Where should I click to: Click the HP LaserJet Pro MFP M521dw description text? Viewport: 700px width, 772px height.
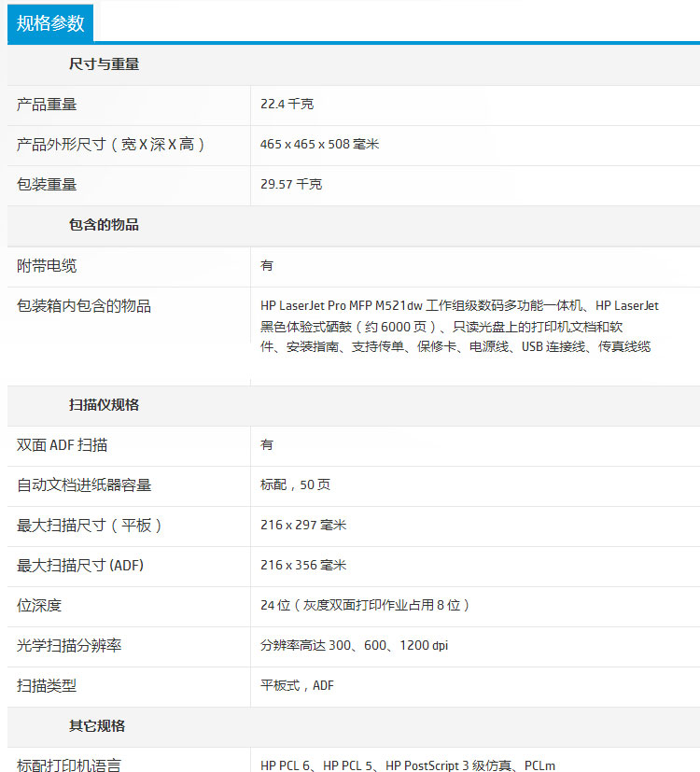point(459,326)
